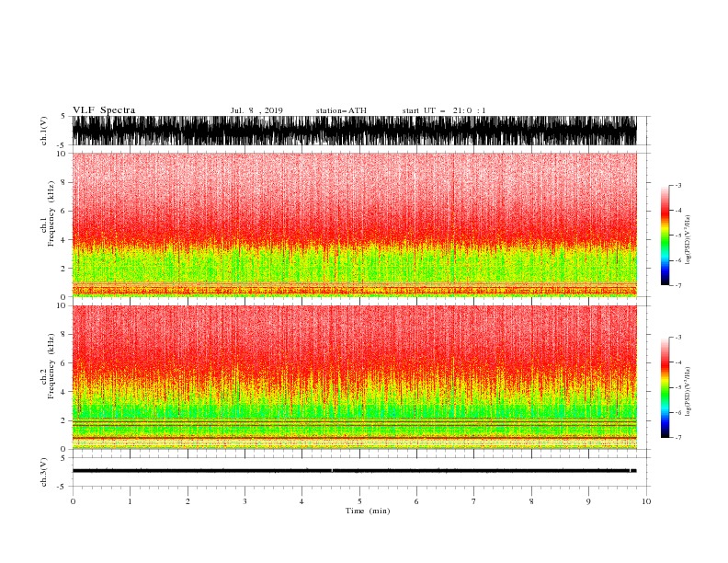
Task: Click the time axis tick label '0'
Action: click(73, 501)
